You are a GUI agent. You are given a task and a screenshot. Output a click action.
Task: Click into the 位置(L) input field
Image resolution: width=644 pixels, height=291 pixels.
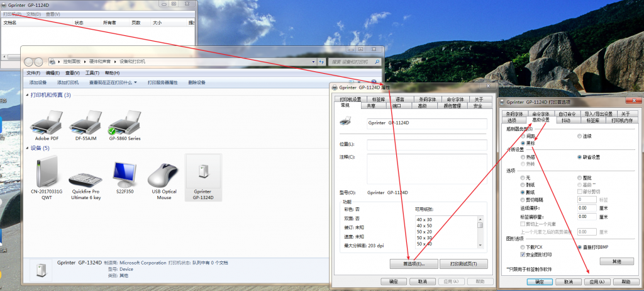tap(427, 144)
